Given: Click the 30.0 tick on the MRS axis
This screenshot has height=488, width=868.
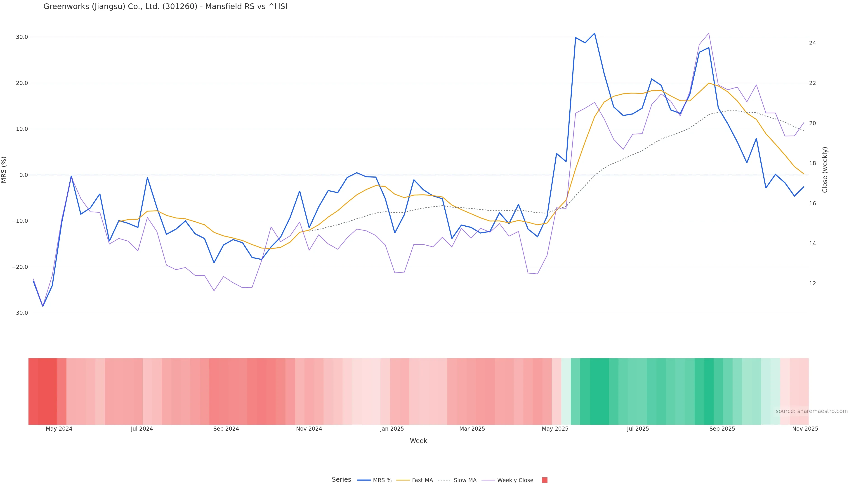Looking at the screenshot, I should pos(22,37).
